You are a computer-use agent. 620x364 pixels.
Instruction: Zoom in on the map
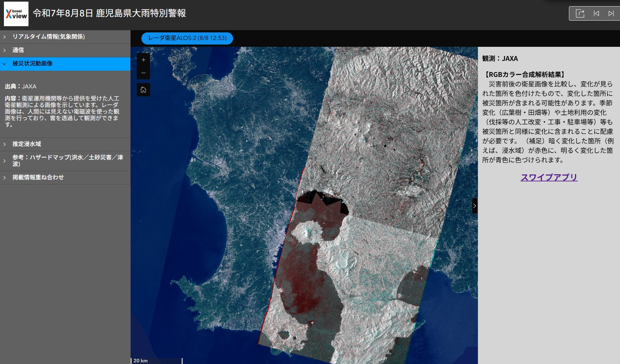143,60
